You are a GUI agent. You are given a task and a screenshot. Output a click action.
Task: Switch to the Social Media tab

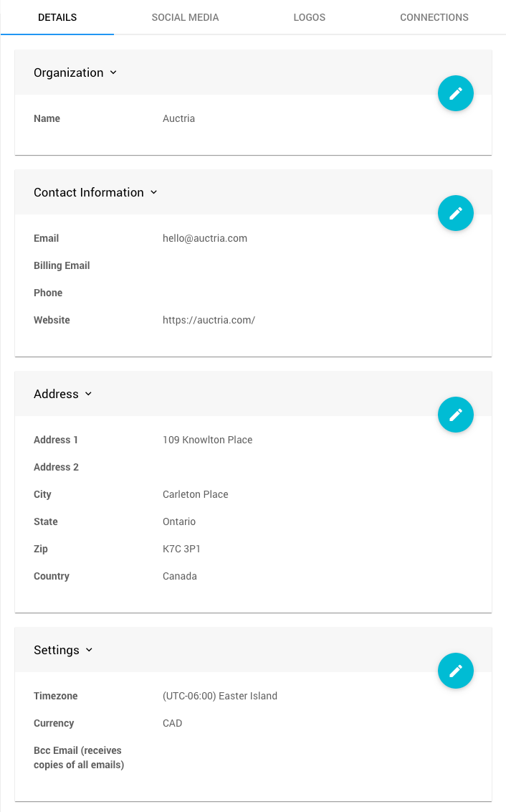(x=185, y=17)
